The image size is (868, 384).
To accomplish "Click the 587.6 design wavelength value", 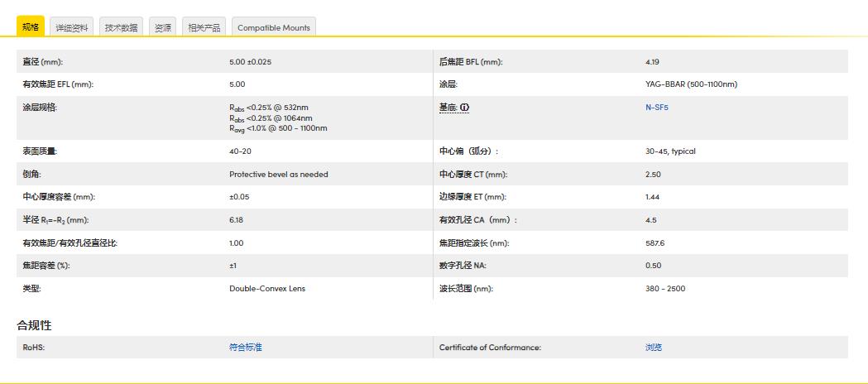I will point(655,243).
